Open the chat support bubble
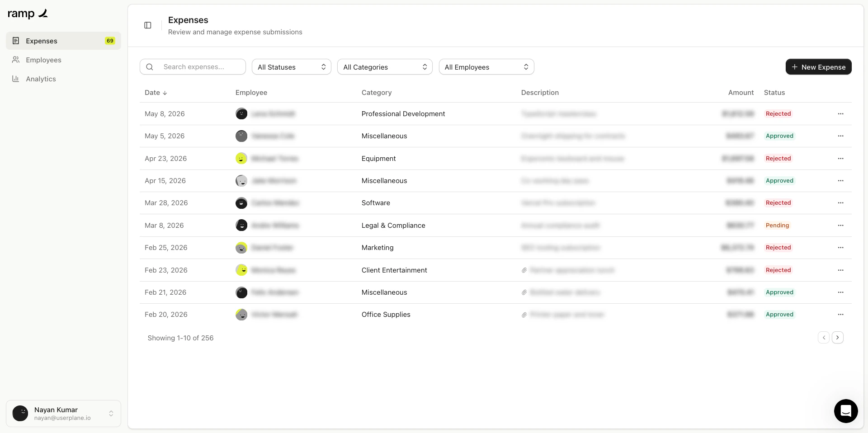Image resolution: width=868 pixels, height=433 pixels. tap(846, 411)
